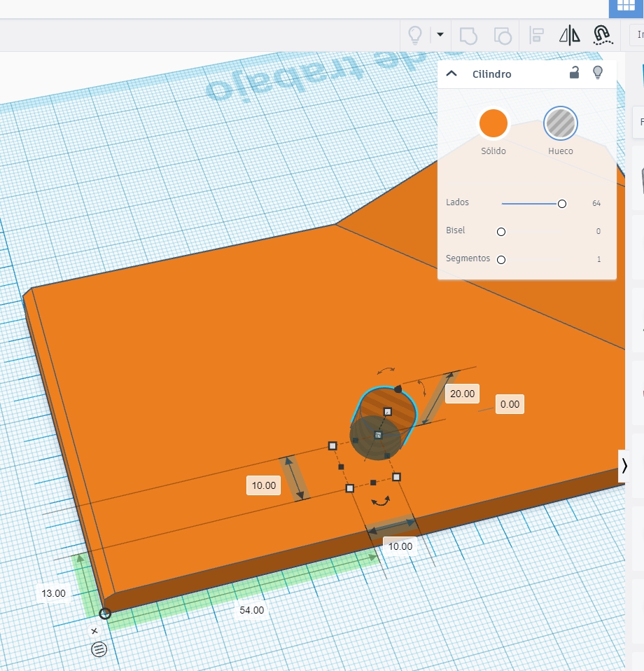Set the shape to Sólido
The height and width of the screenshot is (671, 644).
(x=493, y=123)
